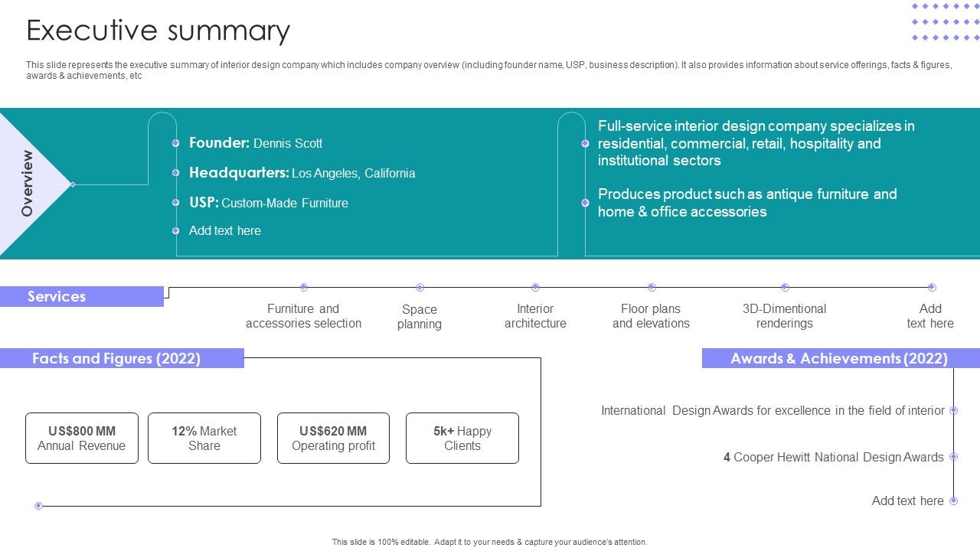The height and width of the screenshot is (551, 980).
Task: Select the slide description paragraph under the title
Action: [489, 70]
